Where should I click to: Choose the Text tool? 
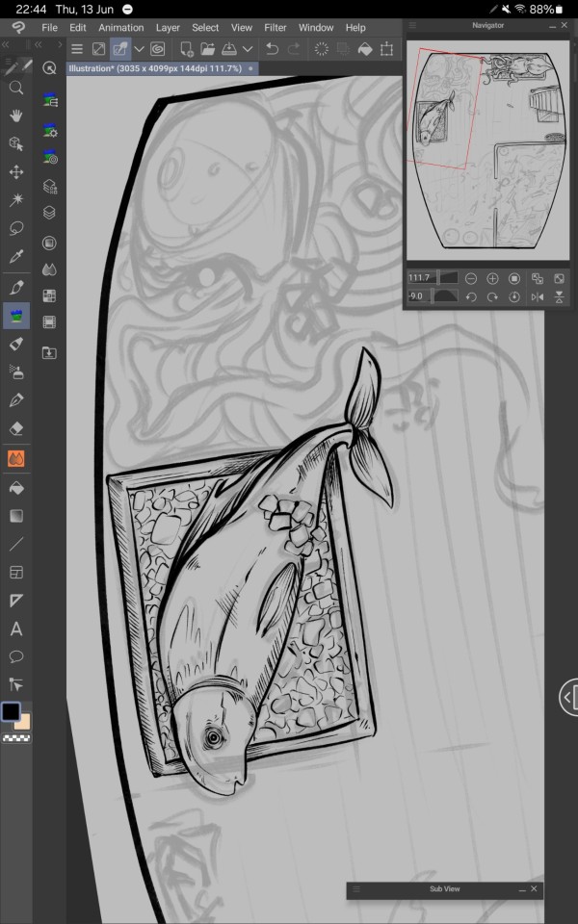tap(16, 629)
